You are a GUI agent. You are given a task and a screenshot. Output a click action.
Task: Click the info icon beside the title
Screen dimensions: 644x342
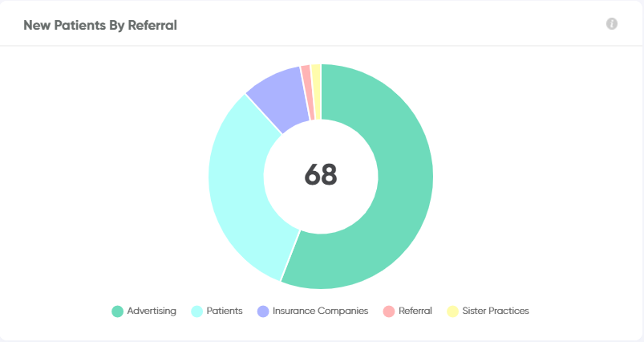tap(612, 24)
